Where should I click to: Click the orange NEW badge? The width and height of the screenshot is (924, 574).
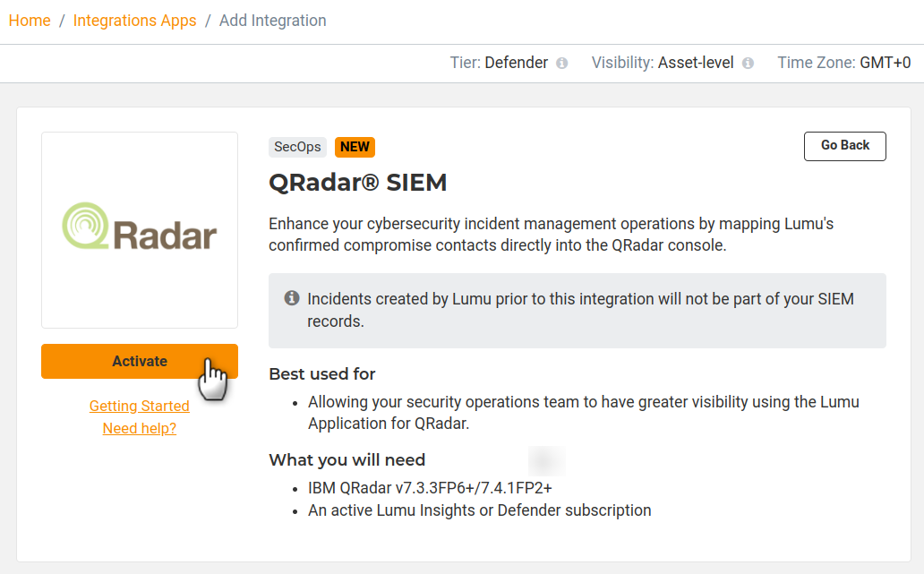(x=355, y=147)
